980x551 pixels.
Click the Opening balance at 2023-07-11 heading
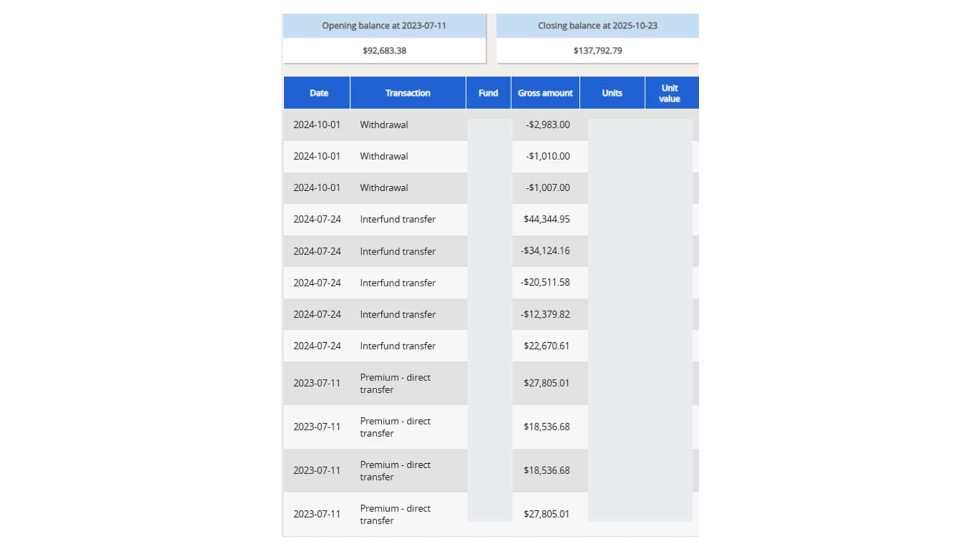tap(384, 26)
